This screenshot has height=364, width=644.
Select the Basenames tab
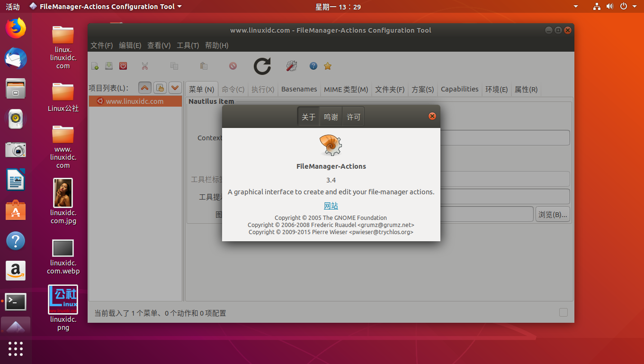click(299, 89)
